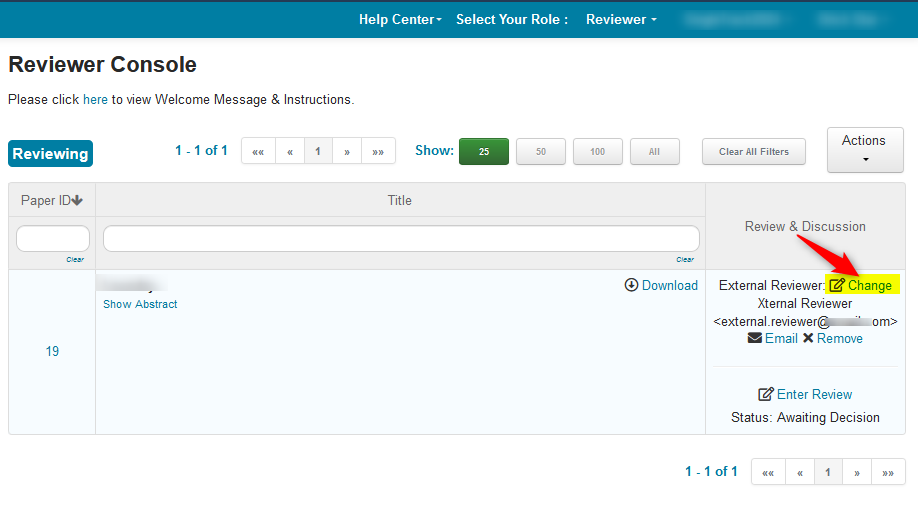
Task: Go to last page in top pager
Action: click(x=378, y=151)
